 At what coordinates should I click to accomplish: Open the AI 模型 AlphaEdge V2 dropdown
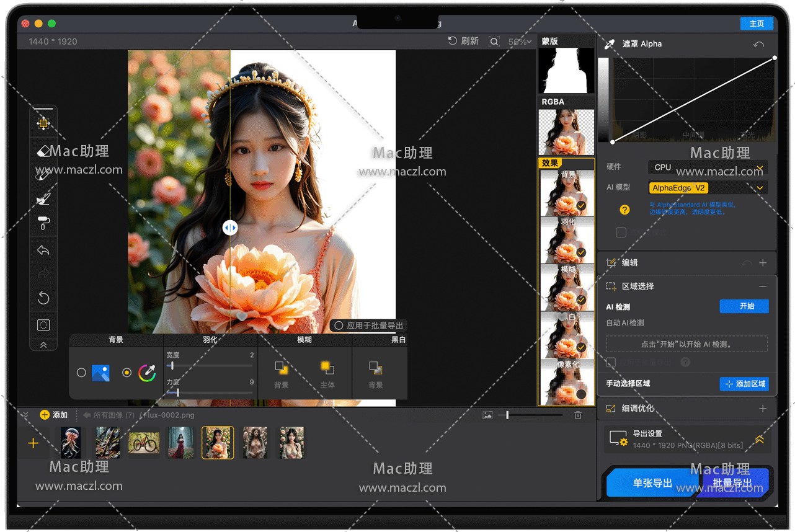(x=708, y=188)
